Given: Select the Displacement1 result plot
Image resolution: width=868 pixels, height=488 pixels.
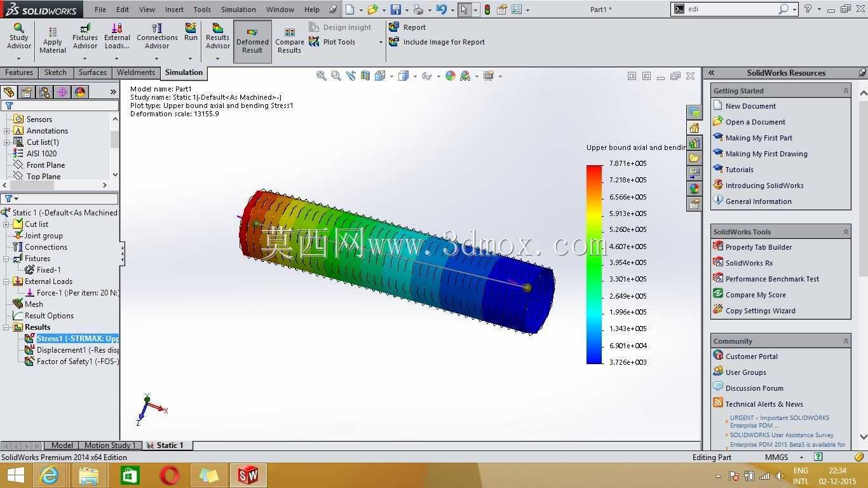Looking at the screenshot, I should click(x=78, y=350).
